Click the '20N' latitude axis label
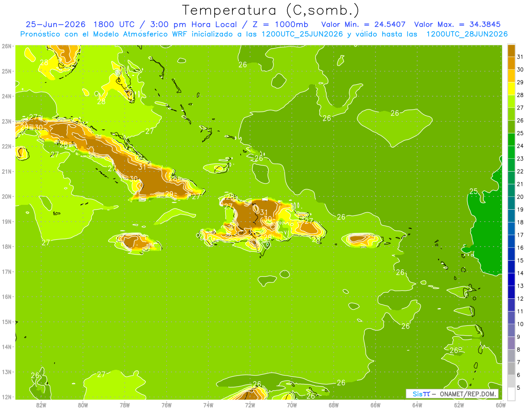 [7, 196]
